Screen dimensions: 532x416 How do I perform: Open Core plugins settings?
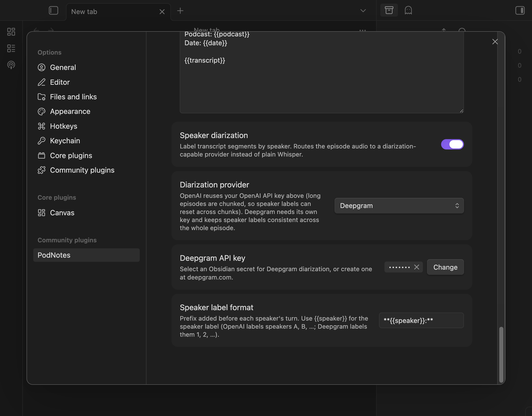[x=87, y=155]
